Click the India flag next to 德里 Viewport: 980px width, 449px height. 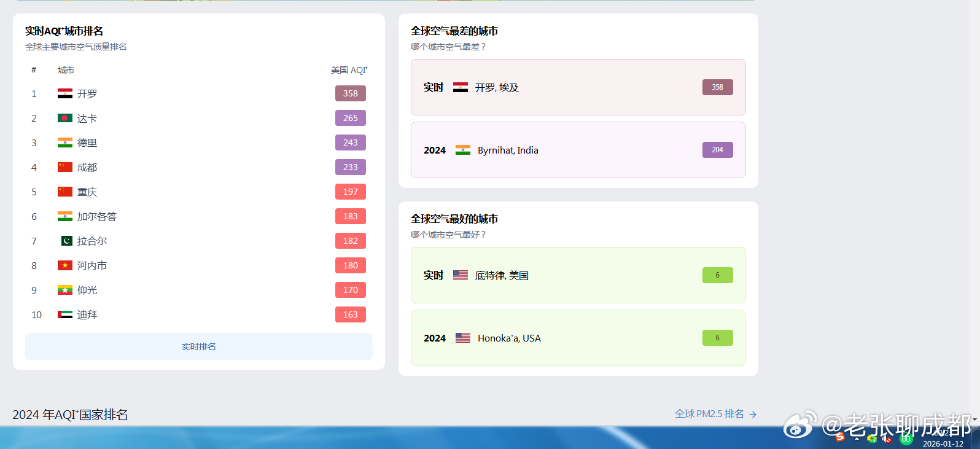65,143
